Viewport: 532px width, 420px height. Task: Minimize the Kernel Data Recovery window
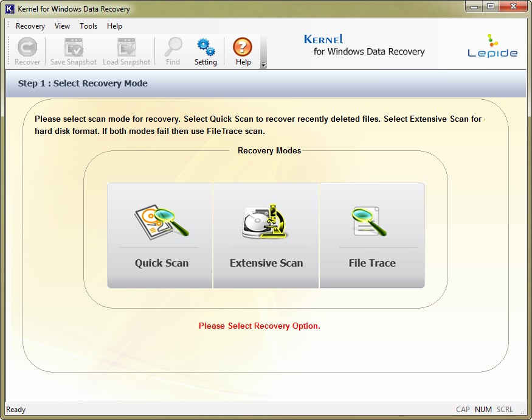point(474,7)
